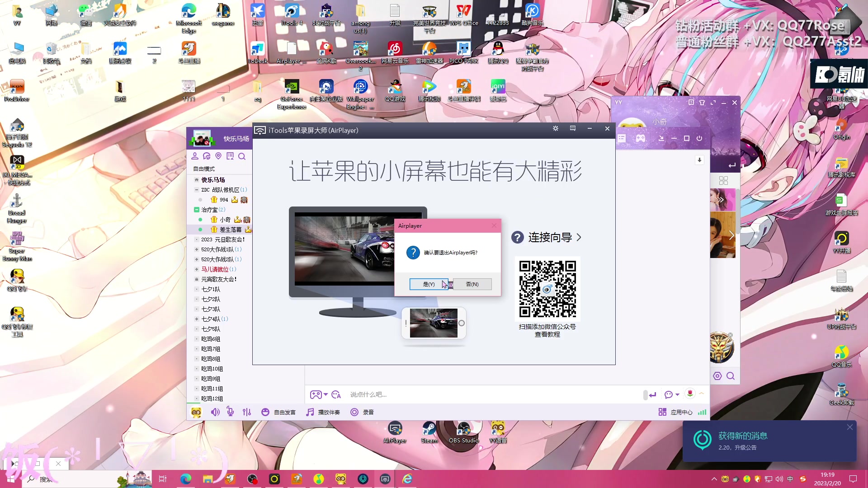Click the four-squares grid icon in YY panel
The width and height of the screenshot is (868, 488).
pos(723,180)
